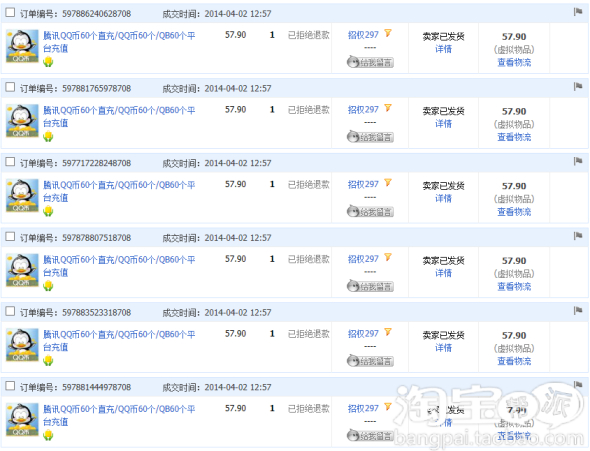Screen dimensions: 590x451
Task: View logistics 查看物流 for order 597883523318708
Action: [514, 361]
